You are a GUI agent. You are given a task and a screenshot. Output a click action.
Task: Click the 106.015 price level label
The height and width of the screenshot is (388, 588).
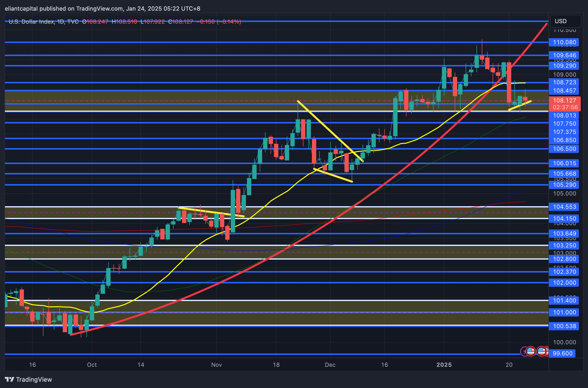(x=564, y=163)
